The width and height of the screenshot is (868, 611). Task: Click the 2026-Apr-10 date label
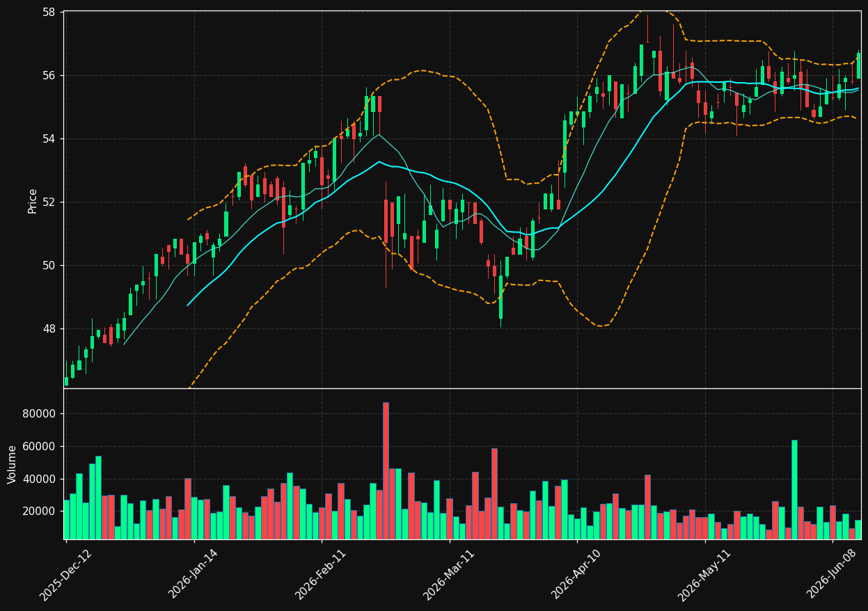tap(578, 575)
